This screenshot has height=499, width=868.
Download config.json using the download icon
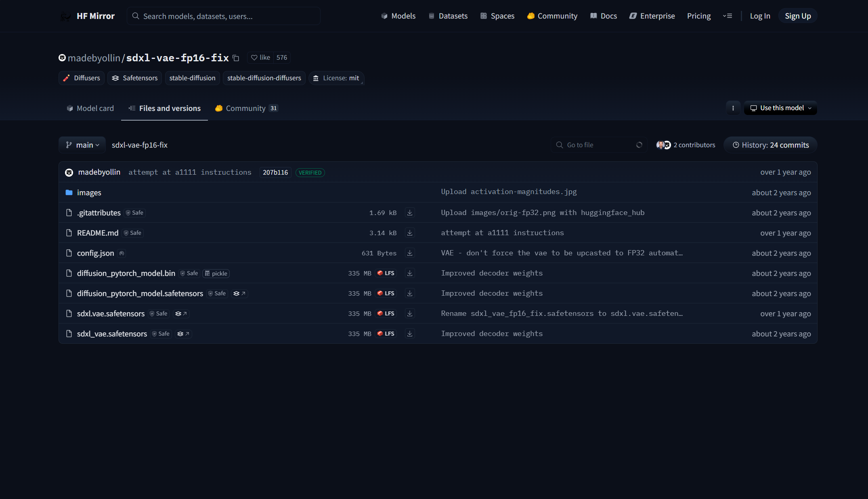tap(410, 253)
